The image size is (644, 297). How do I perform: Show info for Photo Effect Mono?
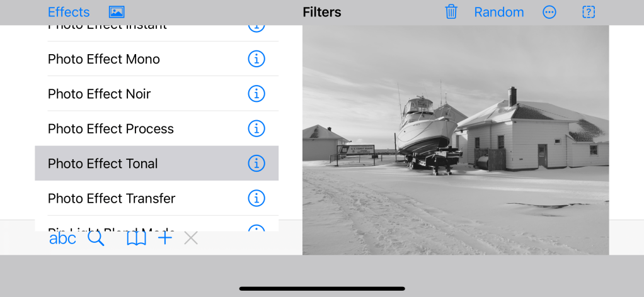(x=256, y=59)
